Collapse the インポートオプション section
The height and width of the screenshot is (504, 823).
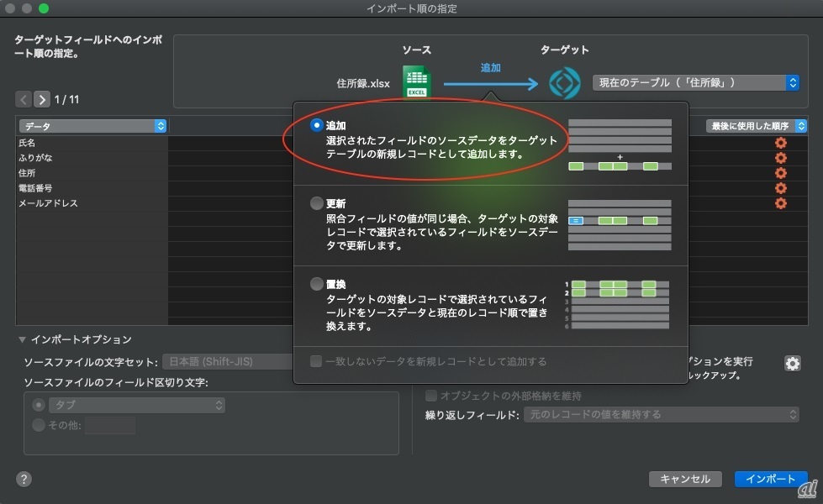[23, 339]
